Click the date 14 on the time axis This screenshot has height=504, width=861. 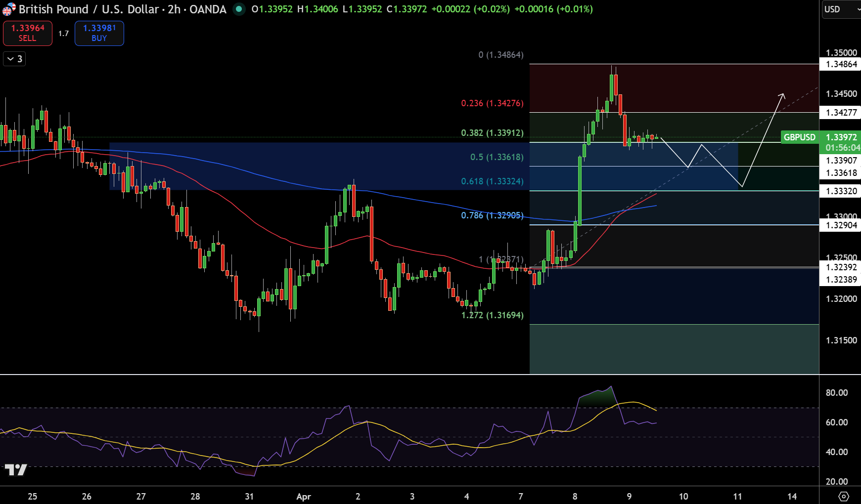pyautogui.click(x=792, y=497)
